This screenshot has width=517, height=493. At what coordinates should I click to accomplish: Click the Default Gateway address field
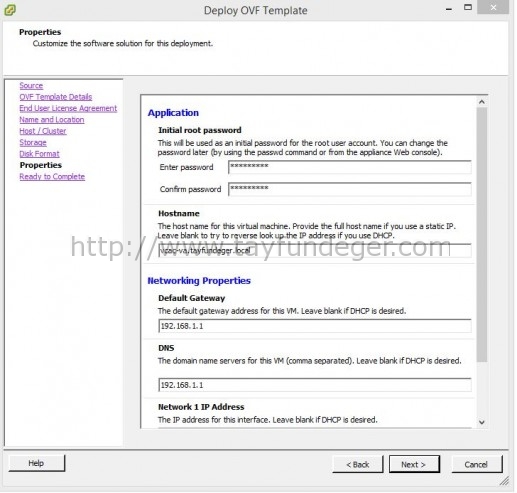(315, 326)
